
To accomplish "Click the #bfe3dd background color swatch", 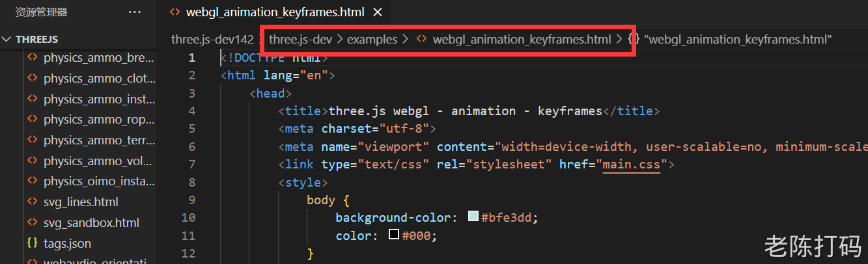I will pyautogui.click(x=473, y=217).
